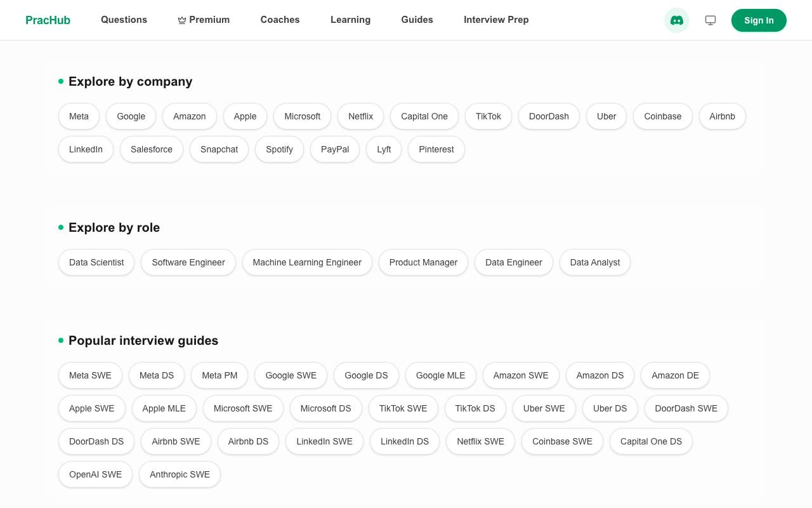Open the Google MLE interview guide
The width and height of the screenshot is (812, 508).
point(441,375)
